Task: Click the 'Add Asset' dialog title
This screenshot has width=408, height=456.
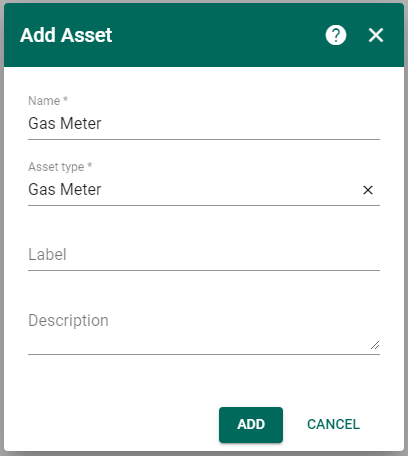Action: point(66,35)
